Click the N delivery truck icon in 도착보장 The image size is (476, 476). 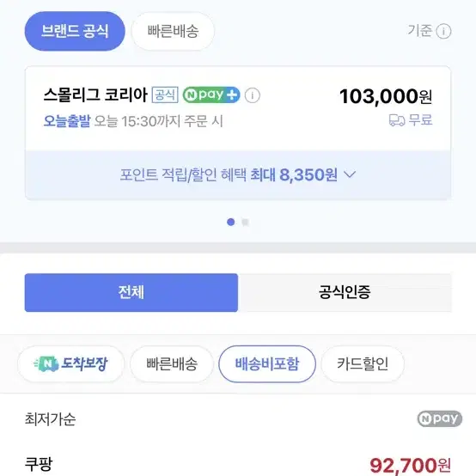46,363
